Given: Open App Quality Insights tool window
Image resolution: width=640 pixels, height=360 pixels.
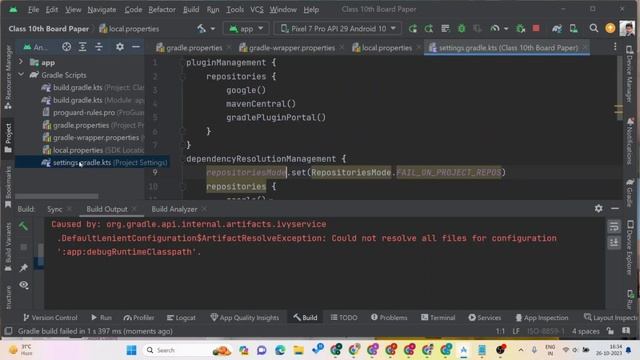Looking at the screenshot, I should click(244, 318).
